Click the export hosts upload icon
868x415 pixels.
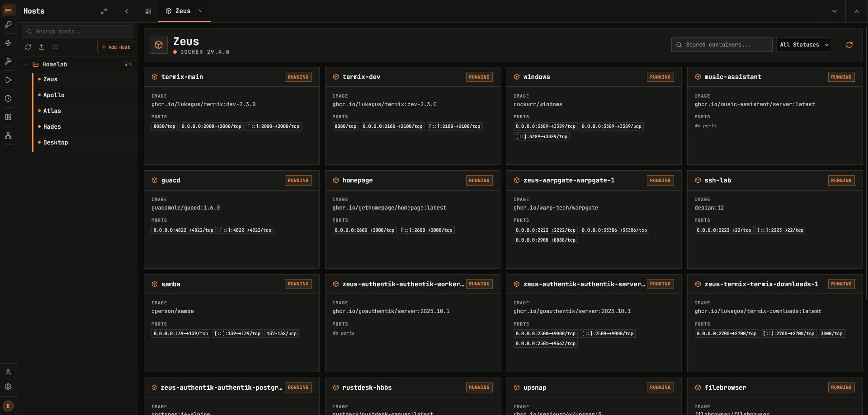pyautogui.click(x=42, y=47)
